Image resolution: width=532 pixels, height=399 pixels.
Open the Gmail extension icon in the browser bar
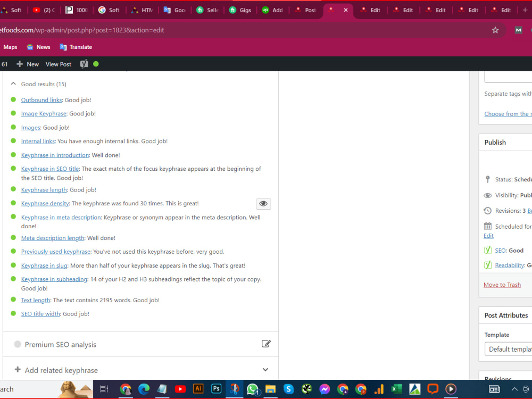(x=518, y=30)
